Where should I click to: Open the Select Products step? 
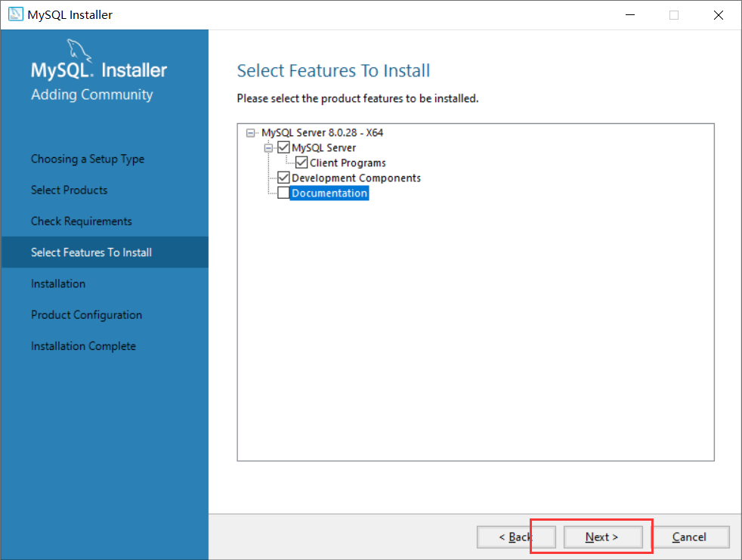click(x=70, y=190)
